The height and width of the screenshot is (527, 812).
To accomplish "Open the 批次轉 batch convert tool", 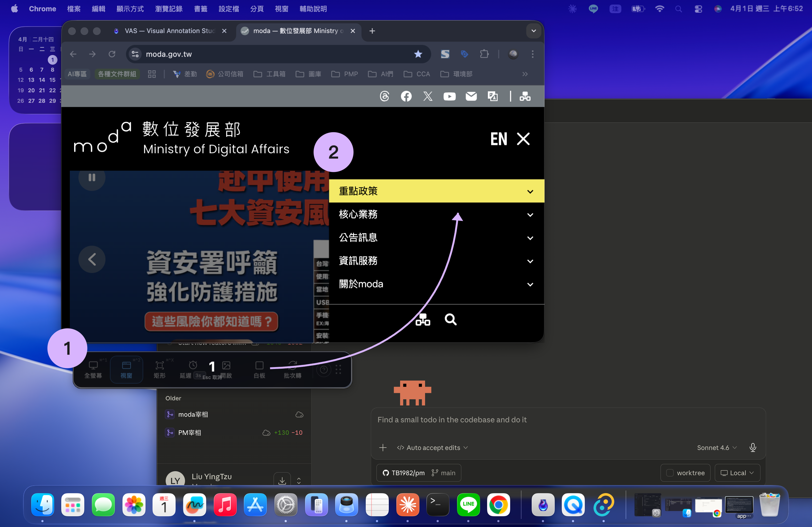I will click(292, 369).
